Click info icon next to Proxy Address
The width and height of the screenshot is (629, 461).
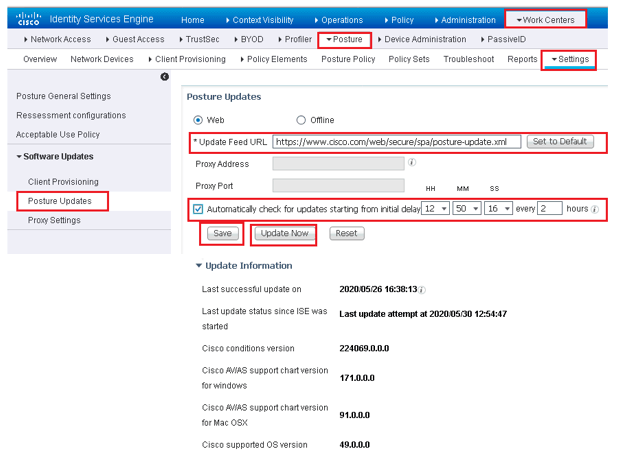pyautogui.click(x=412, y=162)
